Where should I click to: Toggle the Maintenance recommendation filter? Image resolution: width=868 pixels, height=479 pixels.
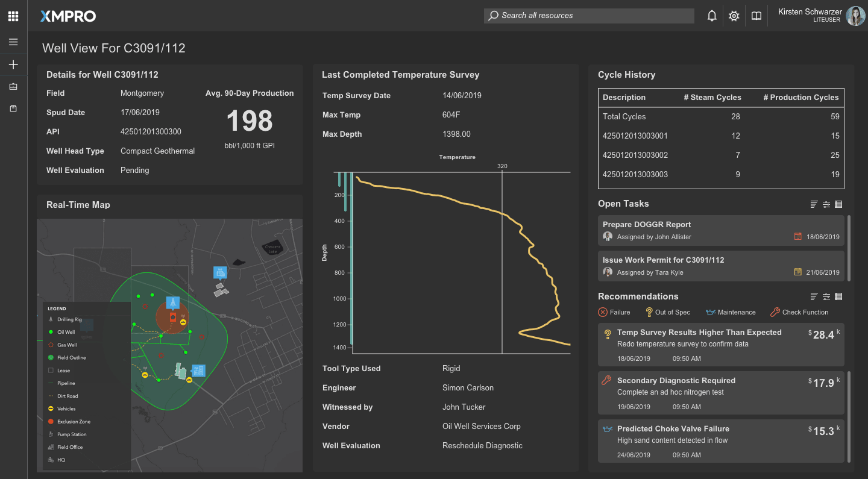click(730, 312)
